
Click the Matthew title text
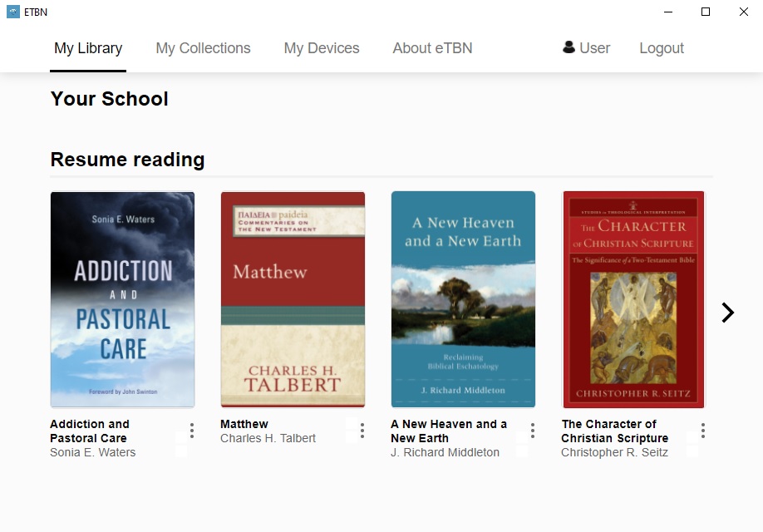point(244,424)
